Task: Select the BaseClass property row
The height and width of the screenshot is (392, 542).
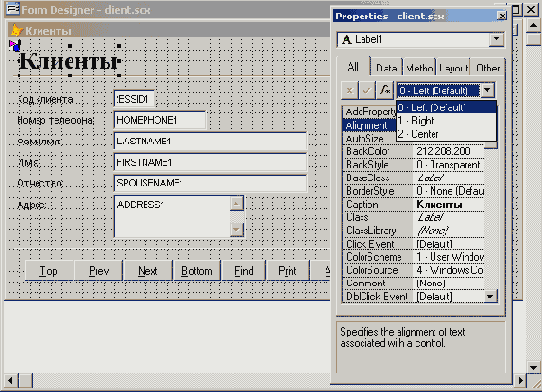Action: 413,178
